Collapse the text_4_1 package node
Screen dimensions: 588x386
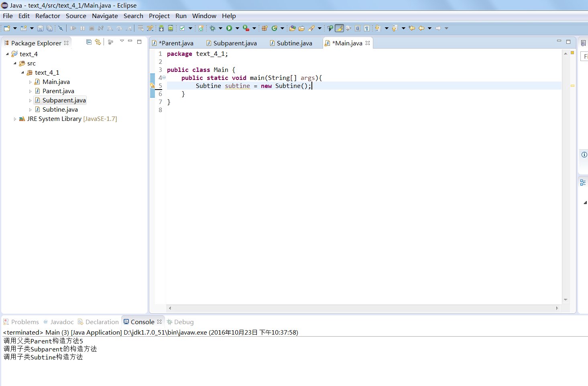click(23, 73)
